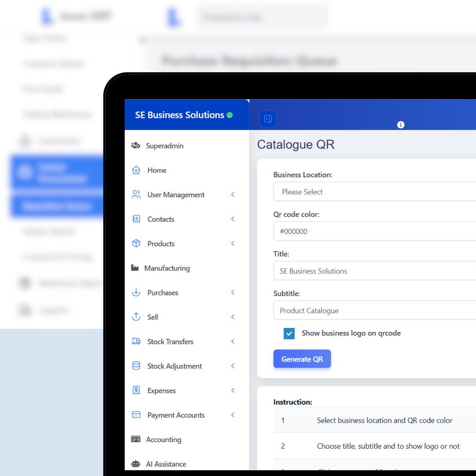Open the Contacts menu item
476x476 pixels.
(x=161, y=219)
